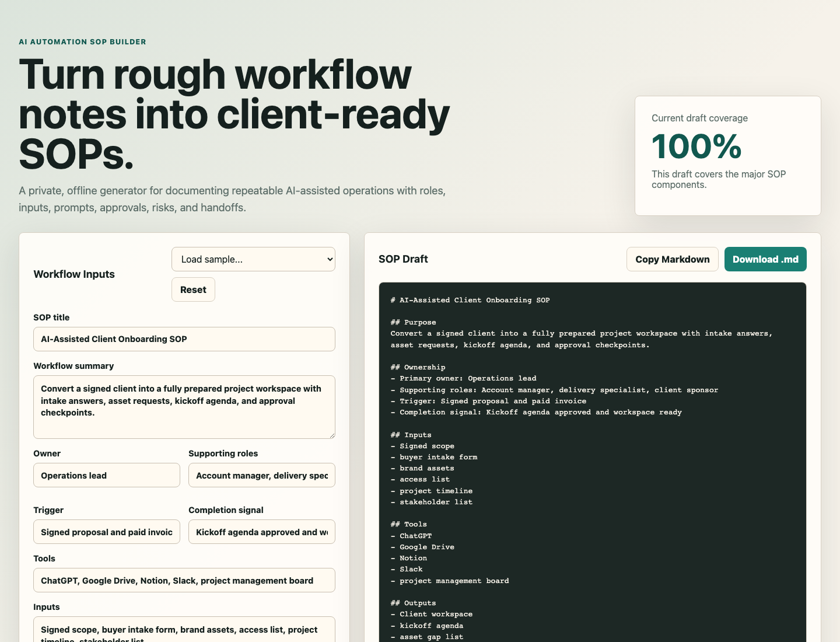Click 'SOP Draft' panel heading
This screenshot has height=642, width=840.
[x=403, y=259]
